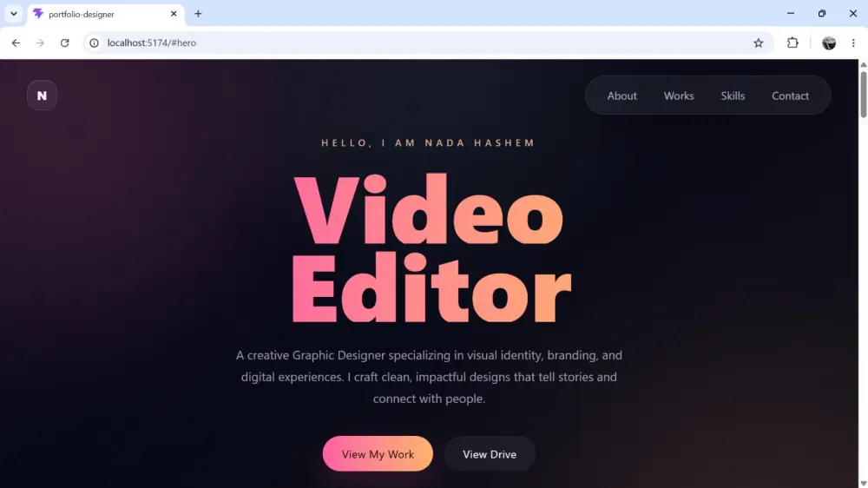
Task: Go back to the previous page
Action: coord(16,43)
